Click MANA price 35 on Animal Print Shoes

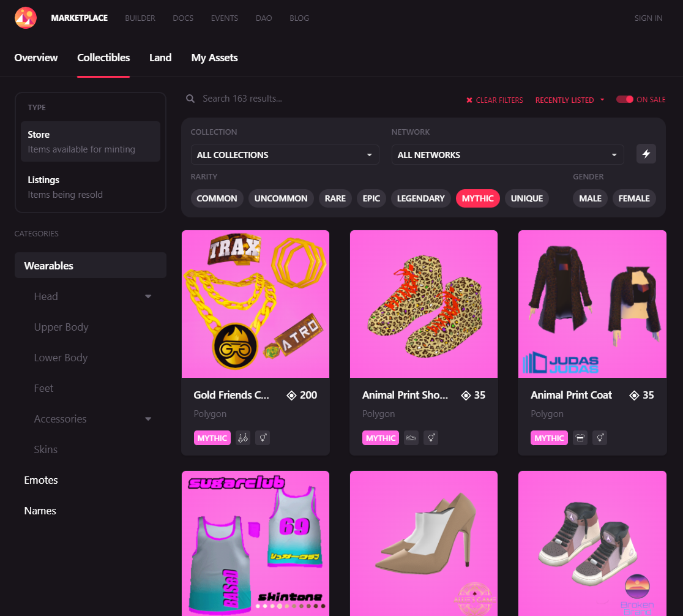click(474, 395)
